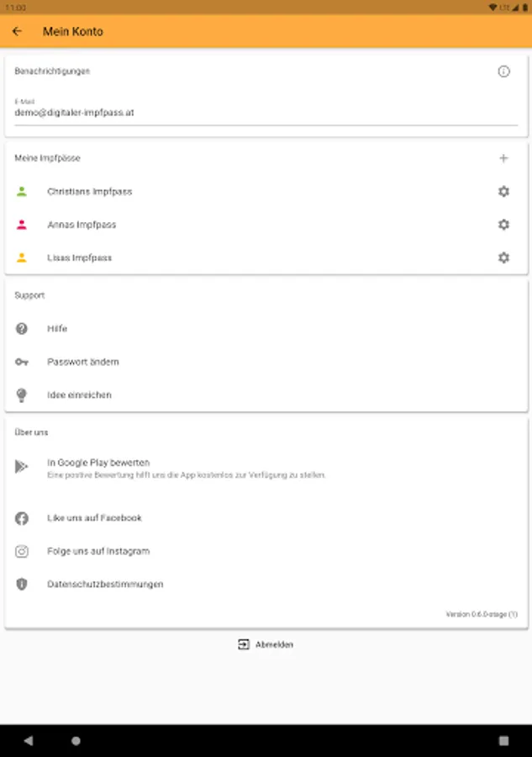Open settings gear for Christians Impfpass

pyautogui.click(x=503, y=192)
